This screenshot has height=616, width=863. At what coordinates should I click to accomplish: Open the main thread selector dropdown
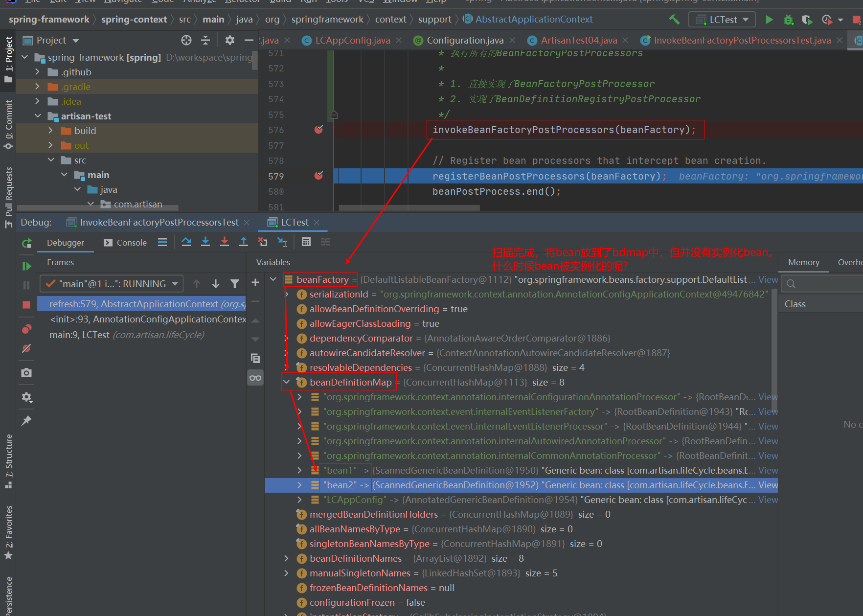[111, 284]
